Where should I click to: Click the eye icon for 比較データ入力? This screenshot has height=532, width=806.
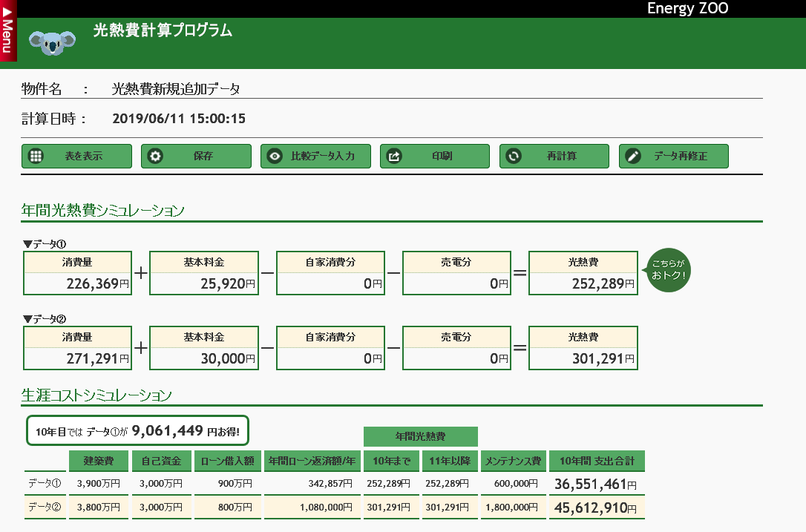(275, 157)
